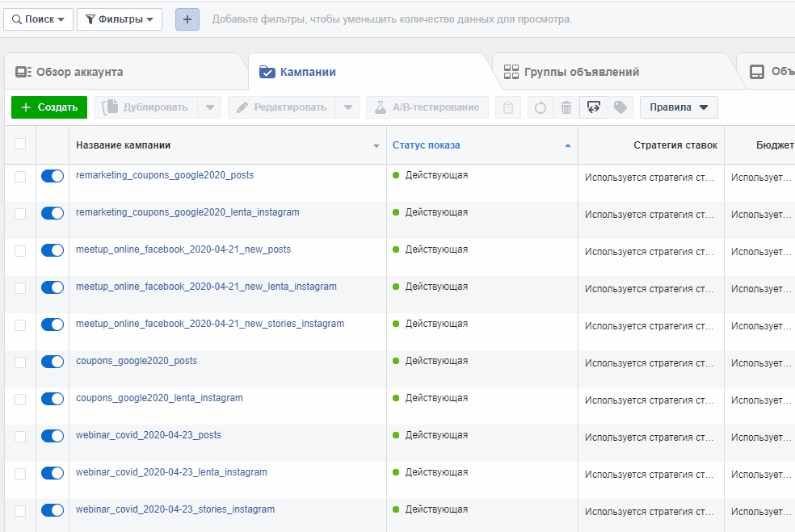Click the tag icon in the toolbar
795x532 pixels.
[x=620, y=107]
